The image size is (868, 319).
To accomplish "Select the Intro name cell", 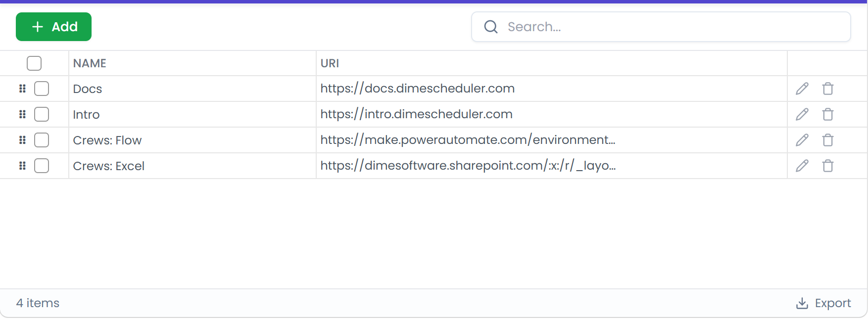I will click(x=193, y=114).
